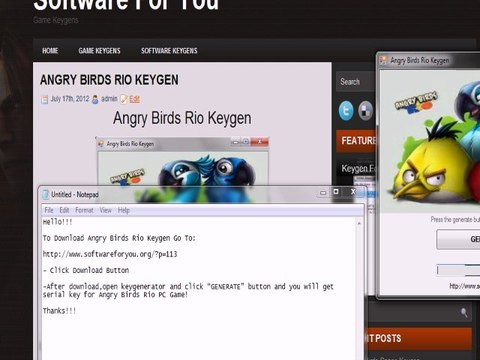Screen dimensions: 480x360
Task: Open the Notepad Help menu
Action: (123, 210)
